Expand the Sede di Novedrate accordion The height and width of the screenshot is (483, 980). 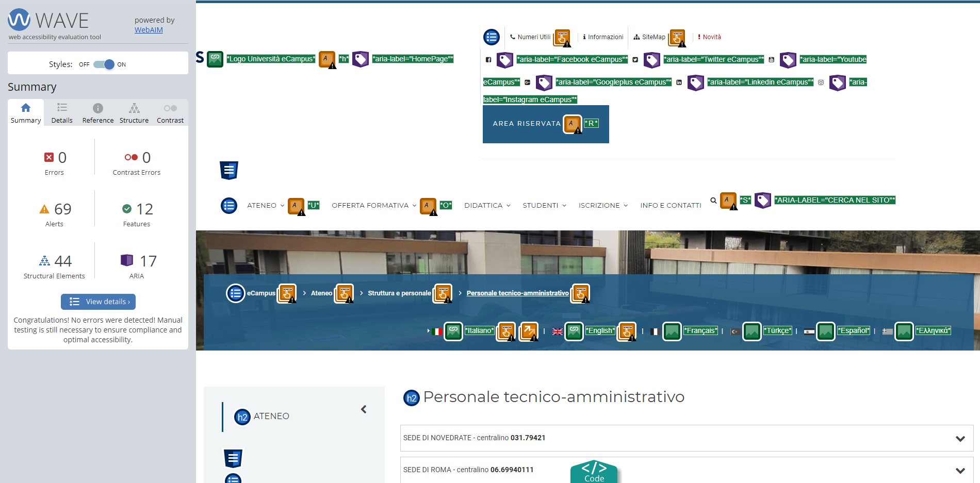(687, 438)
